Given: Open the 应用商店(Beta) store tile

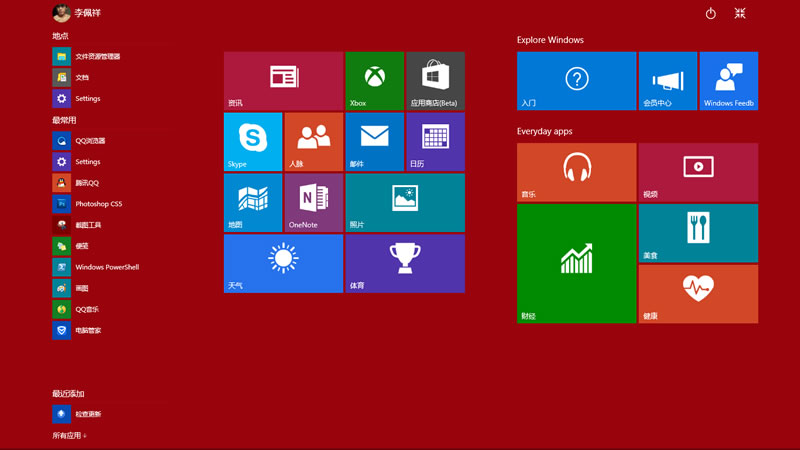Looking at the screenshot, I should (x=435, y=81).
